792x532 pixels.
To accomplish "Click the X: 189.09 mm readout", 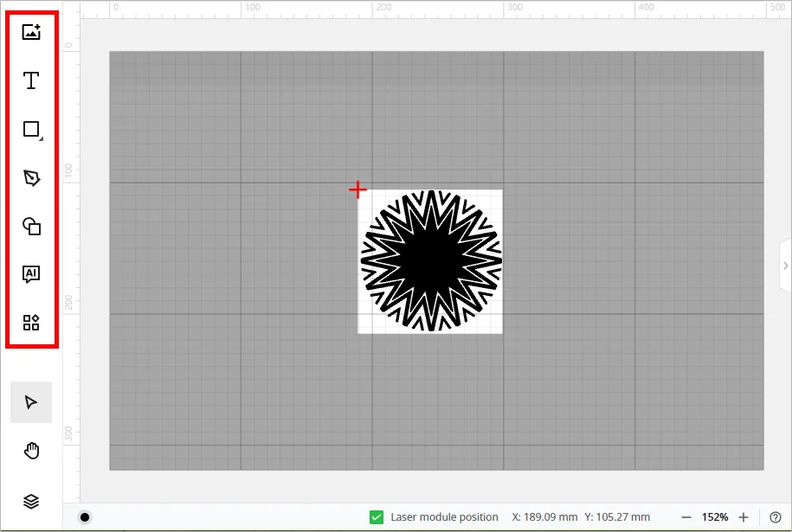I will [544, 517].
